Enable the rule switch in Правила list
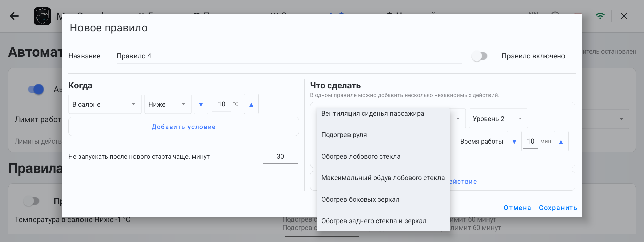This screenshot has height=242, width=644. [x=32, y=201]
